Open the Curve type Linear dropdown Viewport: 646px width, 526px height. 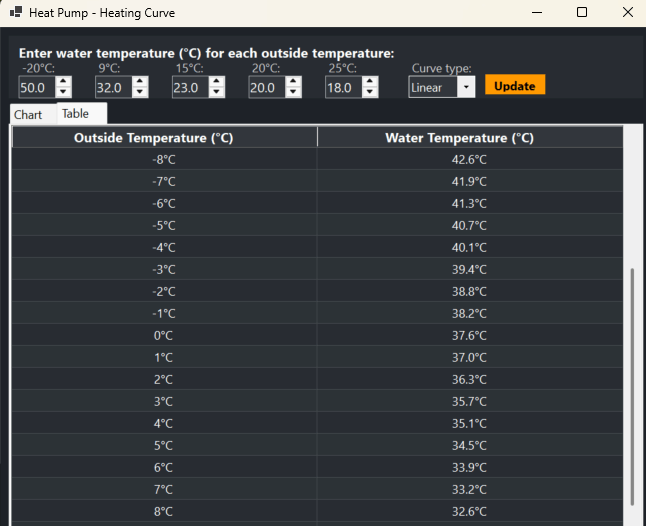[x=442, y=87]
